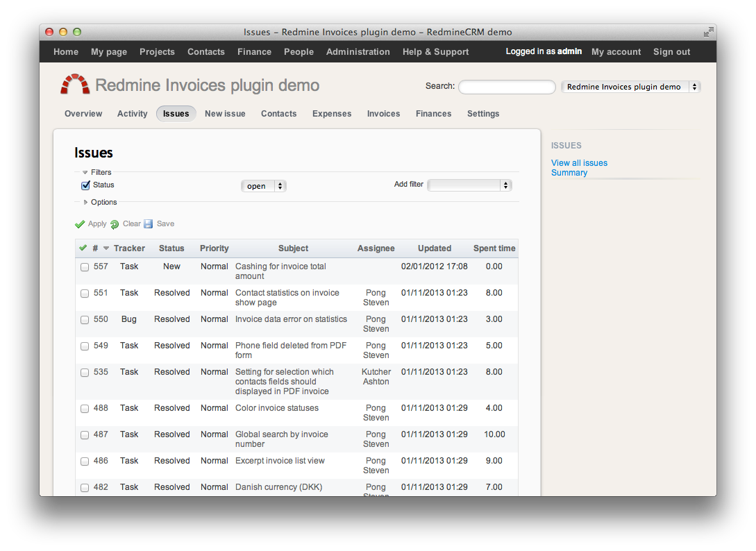
Task: Open the Home menu item
Action: click(66, 51)
